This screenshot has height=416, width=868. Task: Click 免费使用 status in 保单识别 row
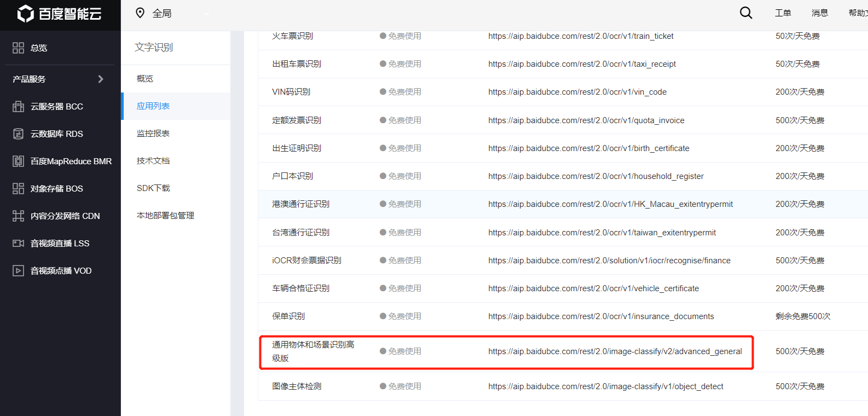401,316
